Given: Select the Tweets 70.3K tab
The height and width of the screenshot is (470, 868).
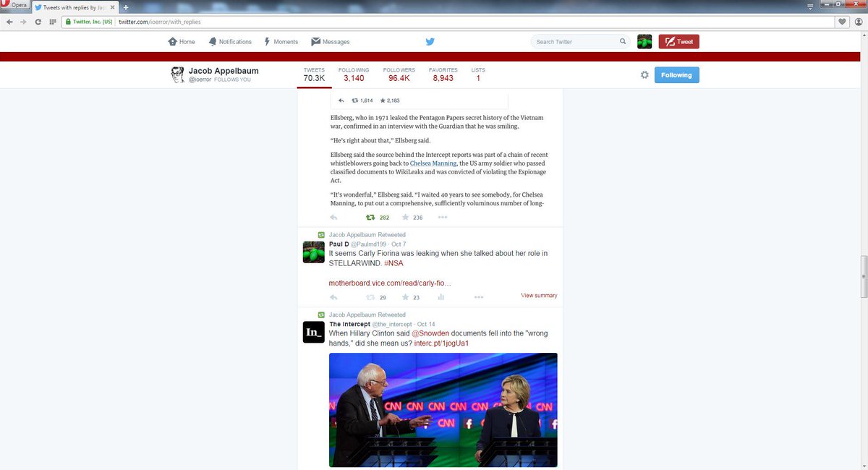Looking at the screenshot, I should coord(314,74).
